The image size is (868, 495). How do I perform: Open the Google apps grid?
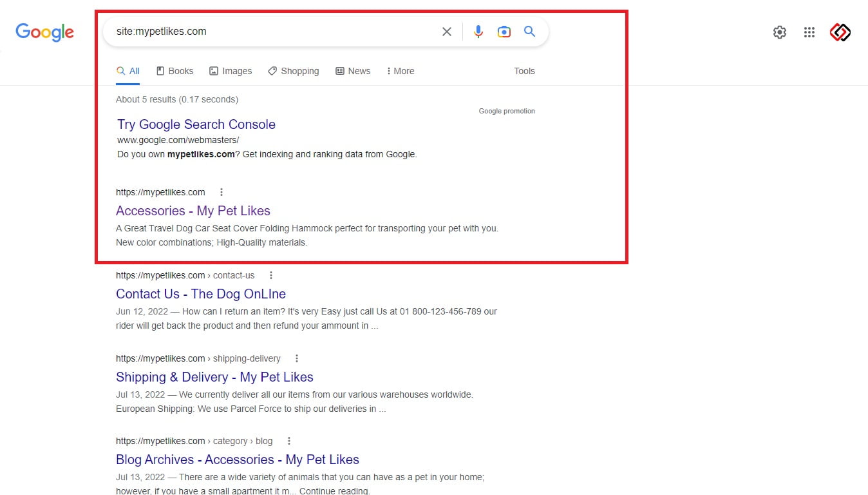(x=809, y=32)
